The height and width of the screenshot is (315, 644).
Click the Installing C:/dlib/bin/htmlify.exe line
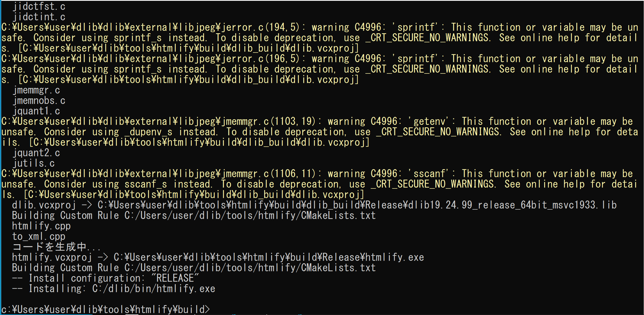pos(113,288)
